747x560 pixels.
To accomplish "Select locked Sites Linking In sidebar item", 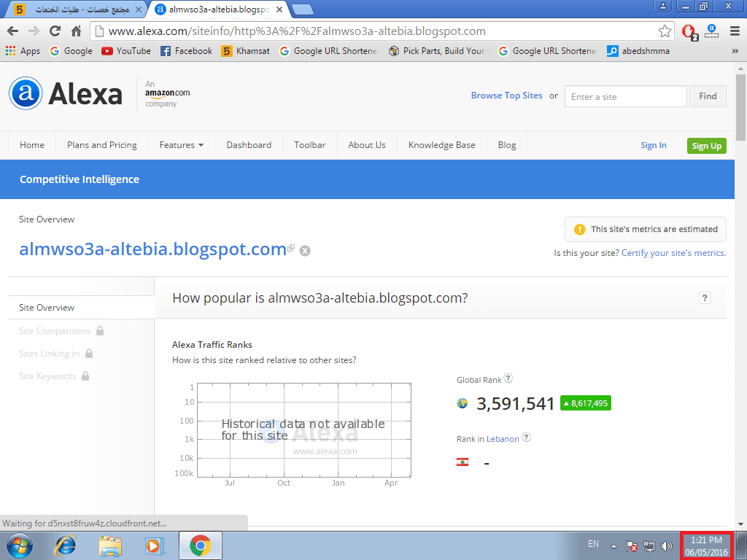I will pyautogui.click(x=55, y=354).
